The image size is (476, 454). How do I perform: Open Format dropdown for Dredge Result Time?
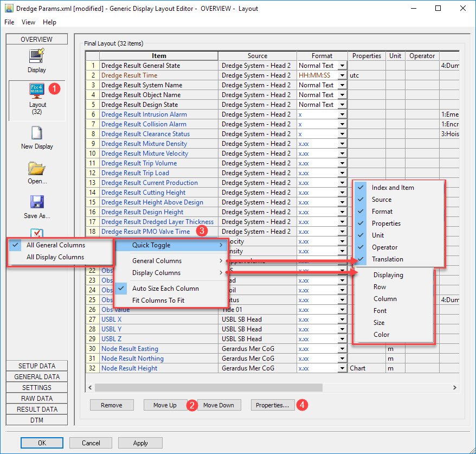[x=342, y=75]
